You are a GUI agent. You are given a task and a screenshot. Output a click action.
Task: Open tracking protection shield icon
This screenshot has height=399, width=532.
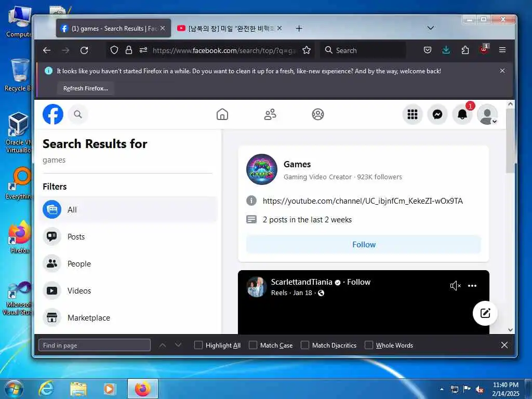click(114, 50)
